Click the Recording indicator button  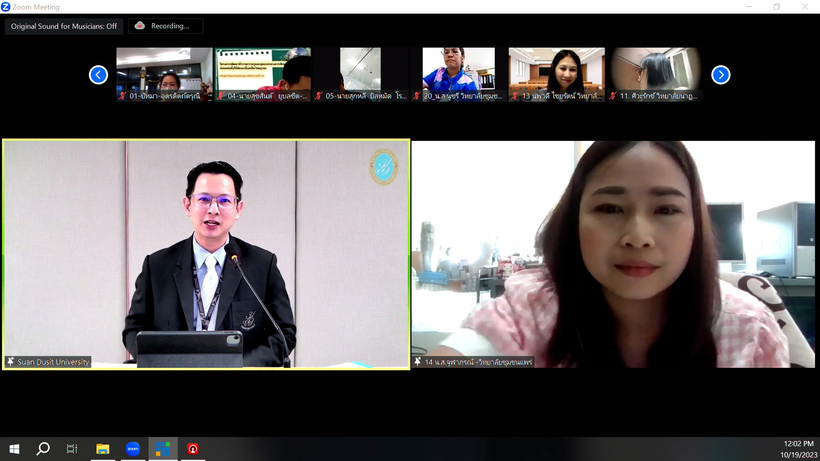165,26
